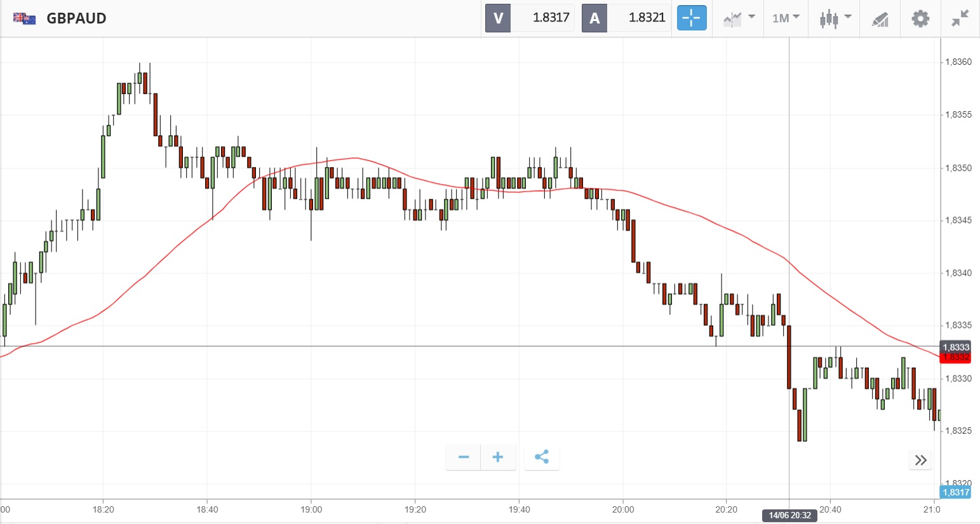
Task: Click the blue 1,8317 current price label
Action: pos(955,492)
